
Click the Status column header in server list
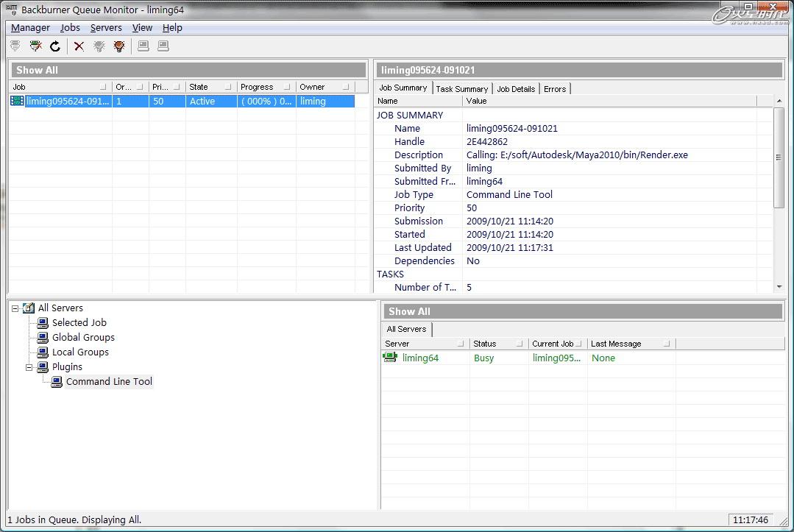499,344
